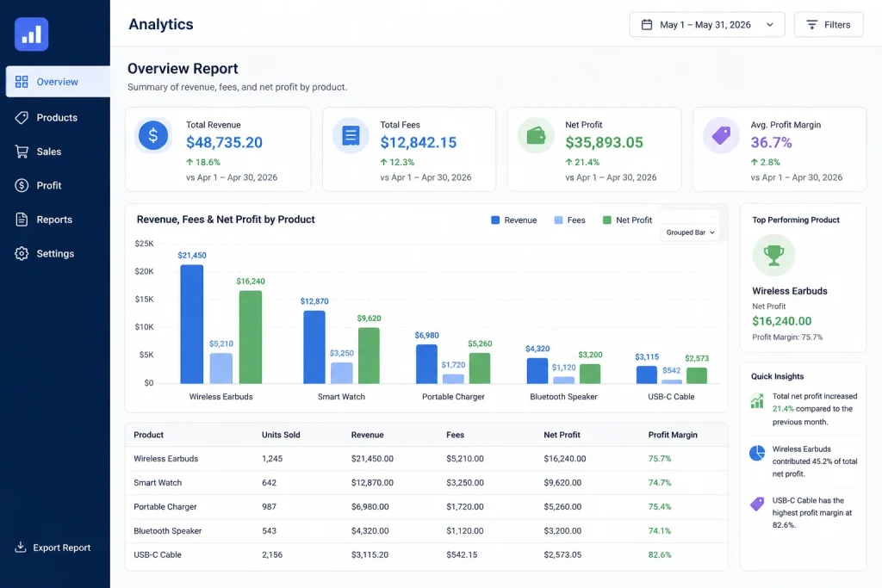Click the Sales shopping cart icon

coord(22,152)
